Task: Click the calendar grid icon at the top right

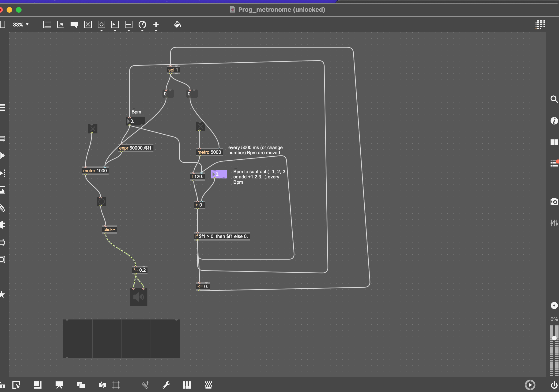Action: point(540,24)
